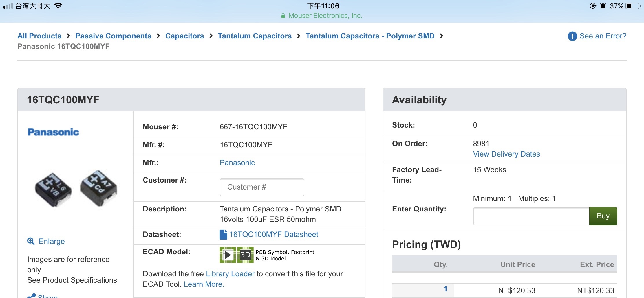Viewport: 644px width, 298px height.
Task: Click the Unit Price column header
Action: pyautogui.click(x=518, y=264)
